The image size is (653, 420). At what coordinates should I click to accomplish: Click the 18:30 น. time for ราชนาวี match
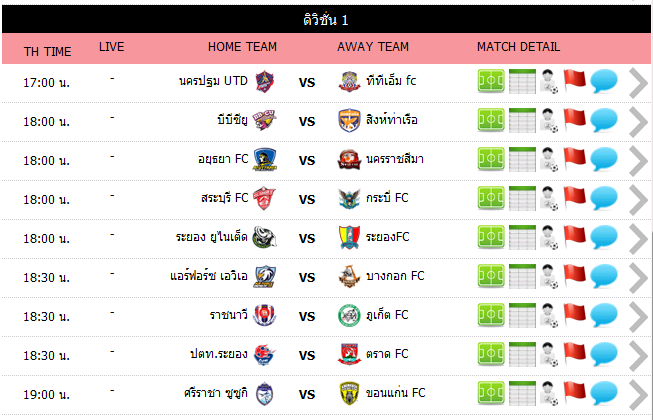point(47,316)
